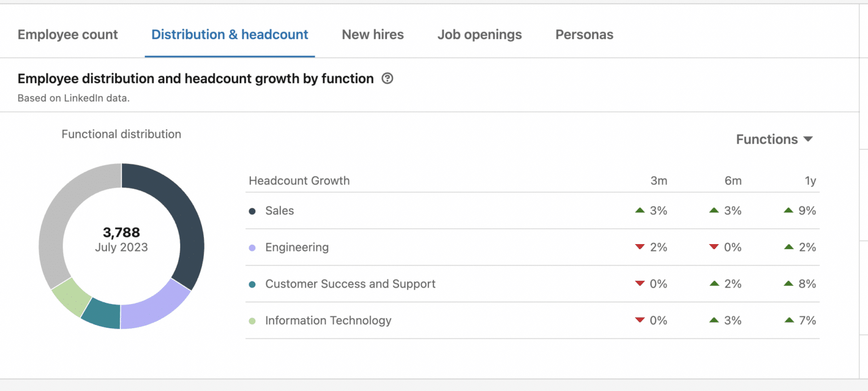
Task: Click the green up arrow beside Information Technology 3%
Action: click(714, 320)
